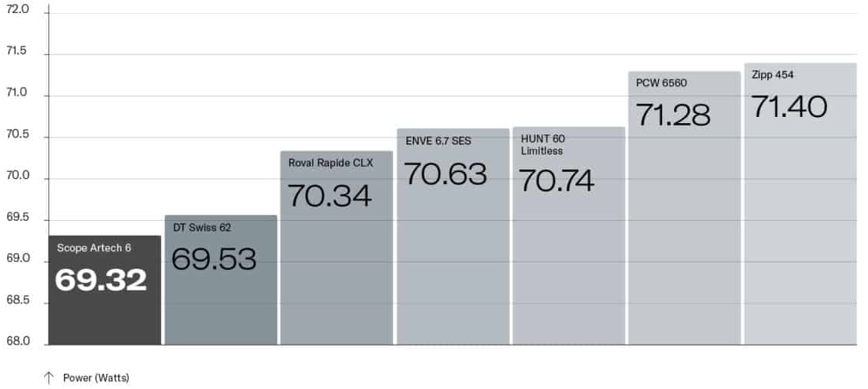
Task: Click the bold 69.32 value
Action: (x=101, y=280)
